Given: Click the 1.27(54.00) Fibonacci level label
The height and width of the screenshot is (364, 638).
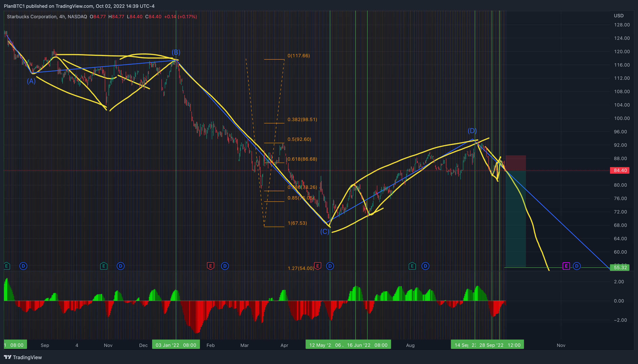Looking at the screenshot, I should click(x=301, y=268).
